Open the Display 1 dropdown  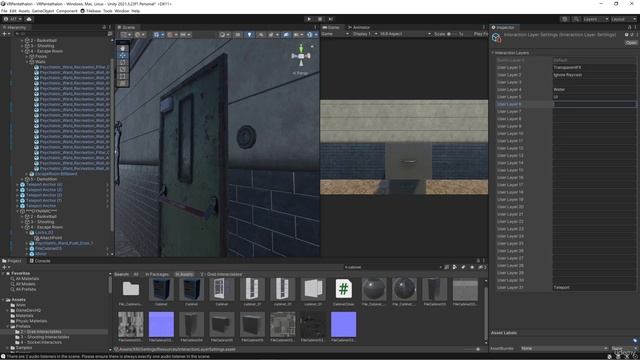click(365, 34)
